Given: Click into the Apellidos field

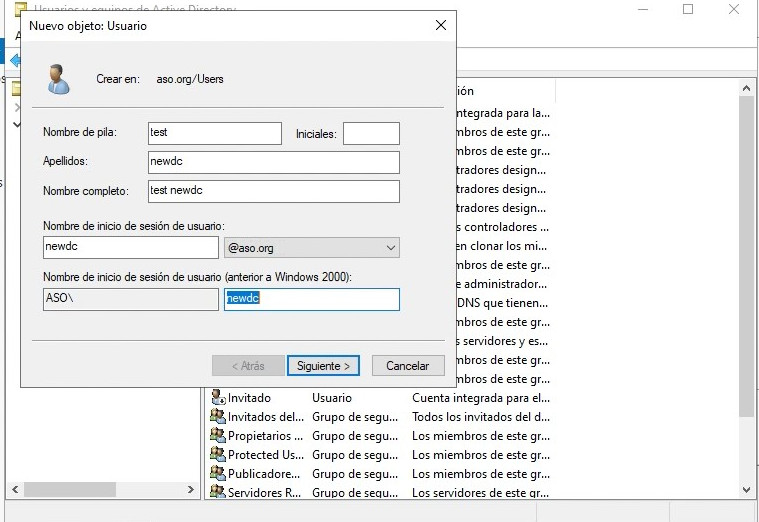Looking at the screenshot, I should click(x=272, y=162).
